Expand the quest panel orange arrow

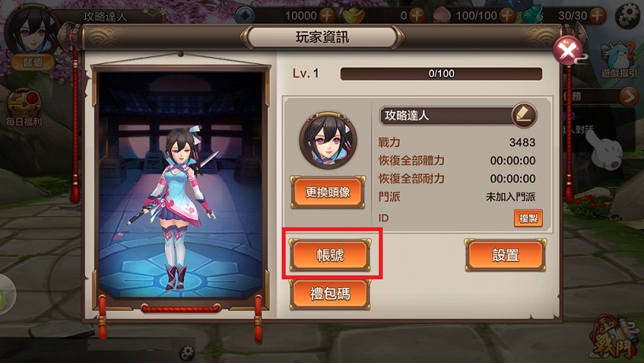coord(629,97)
